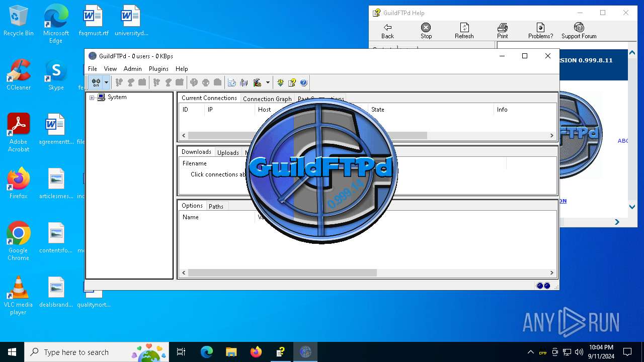644x362 pixels.
Task: Click the Help window scroll-right chevron
Action: click(617, 222)
